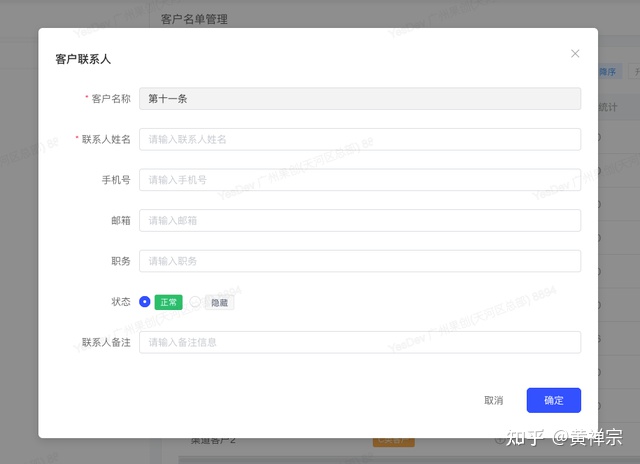The image size is (640, 464).
Task: Select the 隐藏 status radio button
Action: (195, 302)
